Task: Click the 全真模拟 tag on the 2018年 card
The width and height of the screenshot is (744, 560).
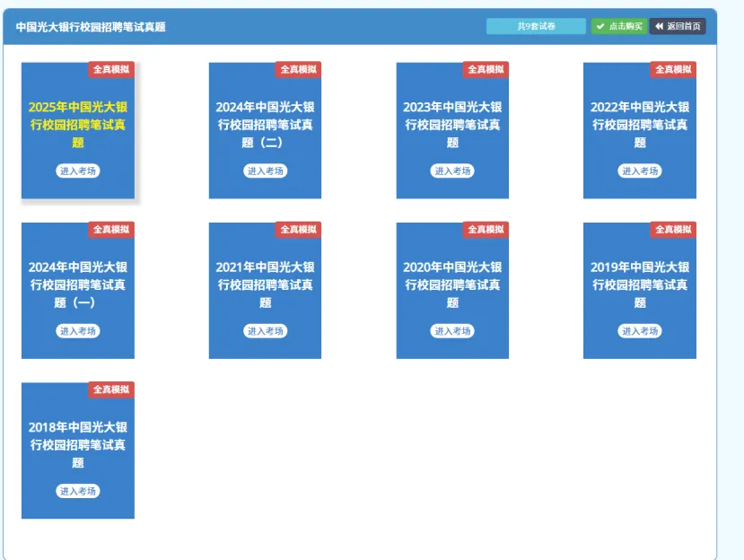Action: tap(111, 389)
